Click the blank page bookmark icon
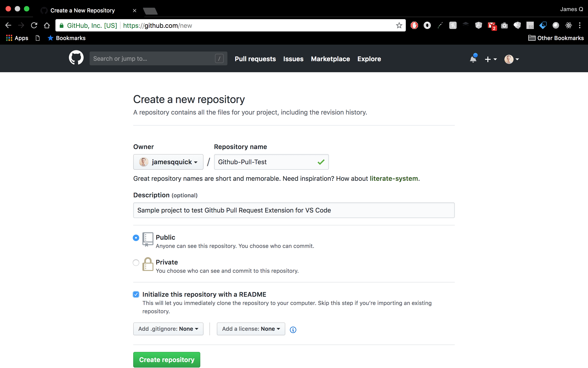Screen dimensions: 588x368 click(38, 38)
